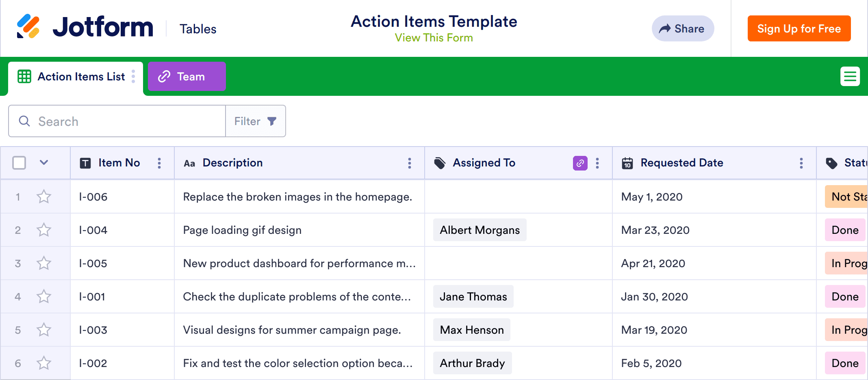This screenshot has height=380, width=868.
Task: Click the Jotform logo icon
Action: coord(28,27)
